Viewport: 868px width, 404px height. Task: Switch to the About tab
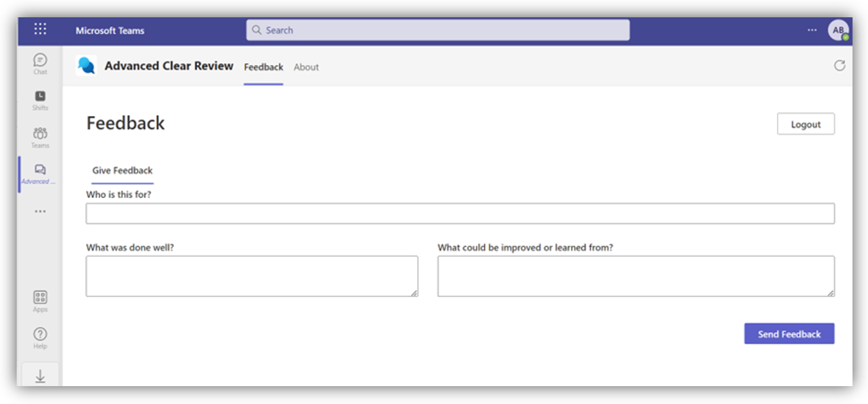click(x=306, y=67)
